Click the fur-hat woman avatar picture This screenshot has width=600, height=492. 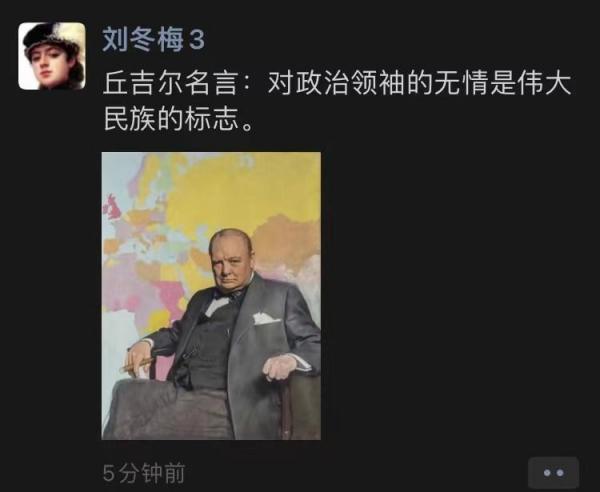click(52, 56)
